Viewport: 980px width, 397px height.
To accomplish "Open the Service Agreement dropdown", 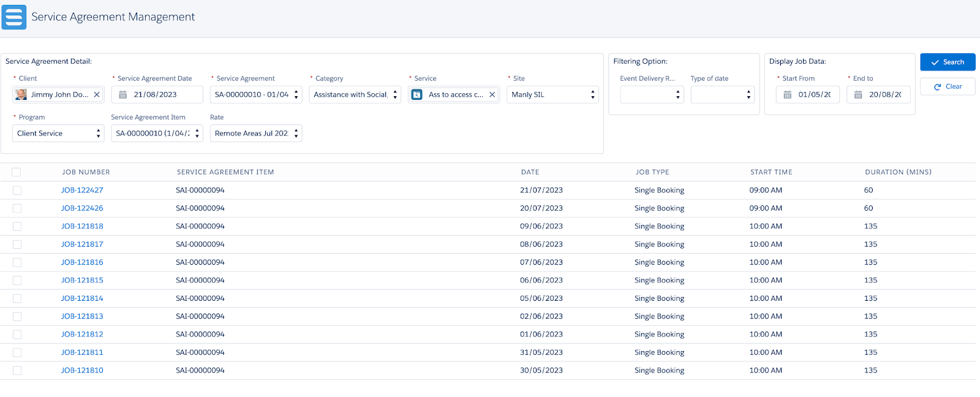I will click(256, 94).
